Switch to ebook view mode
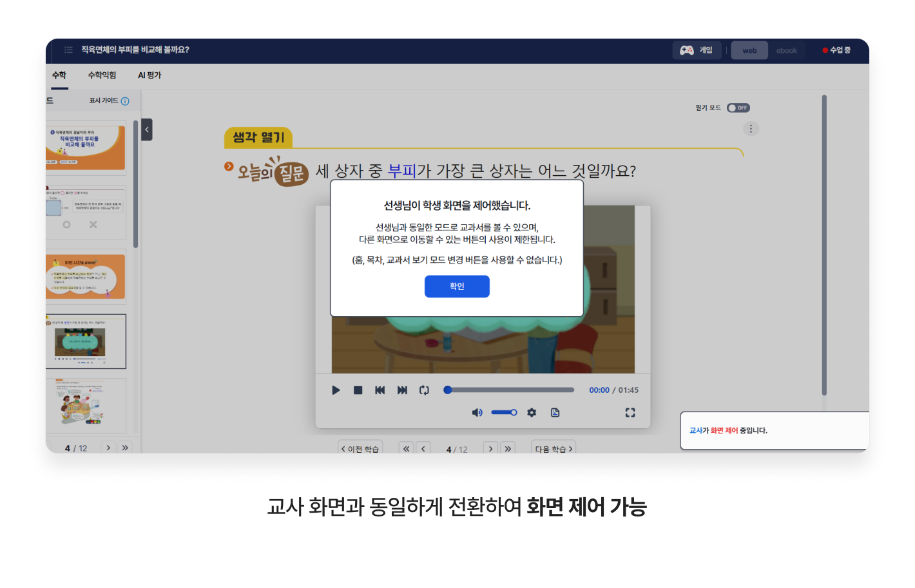This screenshot has height=588, width=915. [x=786, y=50]
